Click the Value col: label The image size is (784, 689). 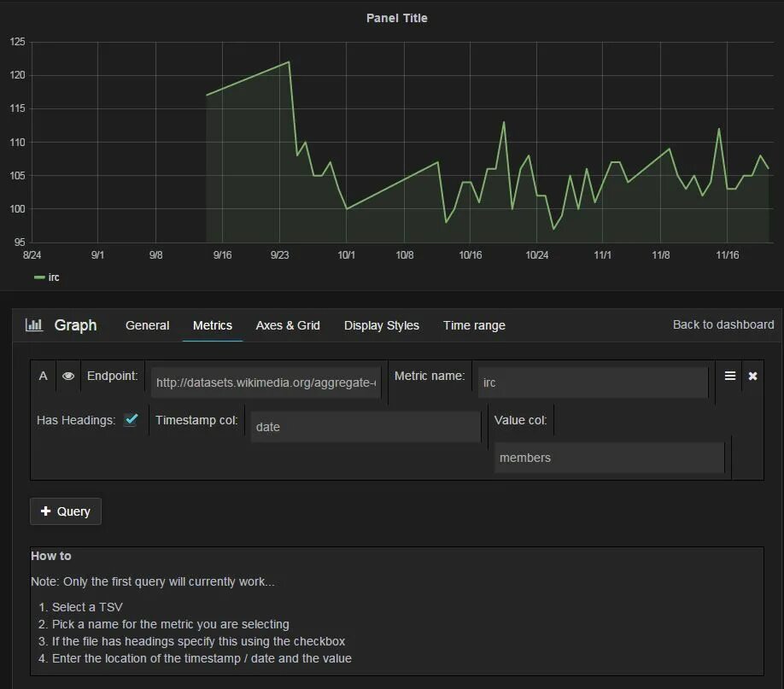520,420
